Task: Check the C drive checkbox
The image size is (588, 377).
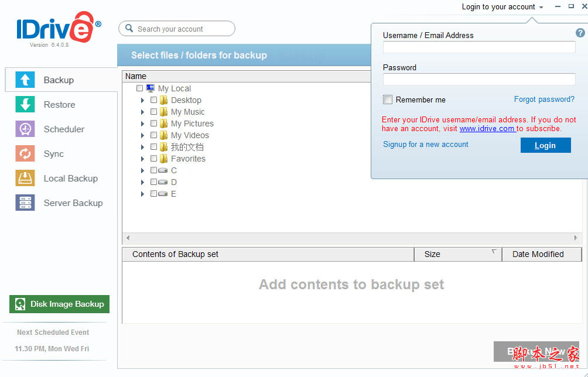Action: tap(153, 170)
